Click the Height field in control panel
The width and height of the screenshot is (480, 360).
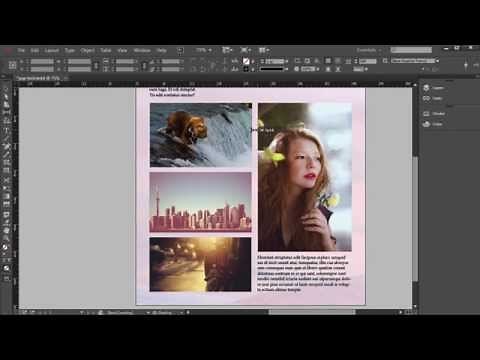[x=79, y=69]
